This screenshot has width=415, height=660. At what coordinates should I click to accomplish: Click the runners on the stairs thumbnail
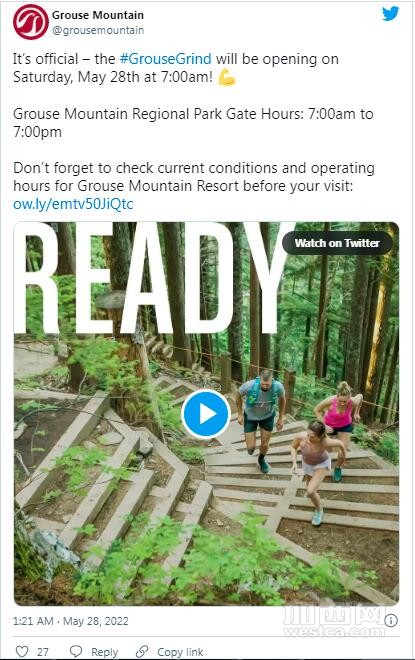(x=206, y=413)
